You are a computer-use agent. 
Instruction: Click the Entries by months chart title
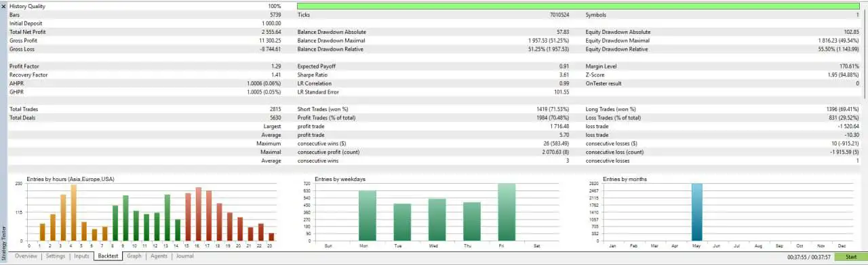click(x=625, y=179)
